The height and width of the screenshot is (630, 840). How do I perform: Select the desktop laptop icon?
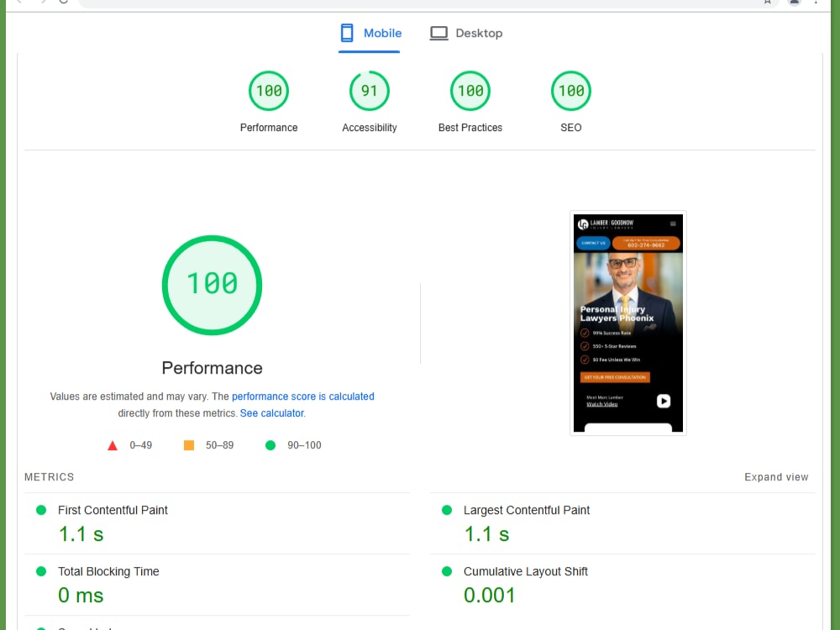click(x=438, y=34)
